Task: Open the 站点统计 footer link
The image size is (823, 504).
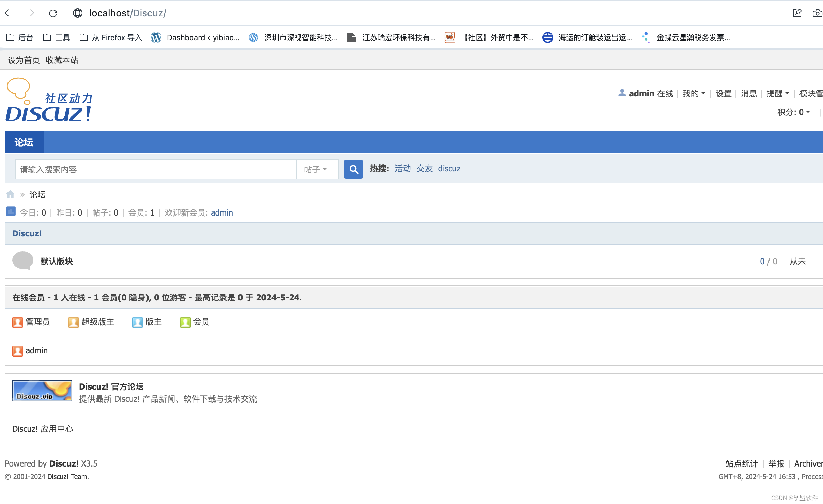Action: click(741, 463)
